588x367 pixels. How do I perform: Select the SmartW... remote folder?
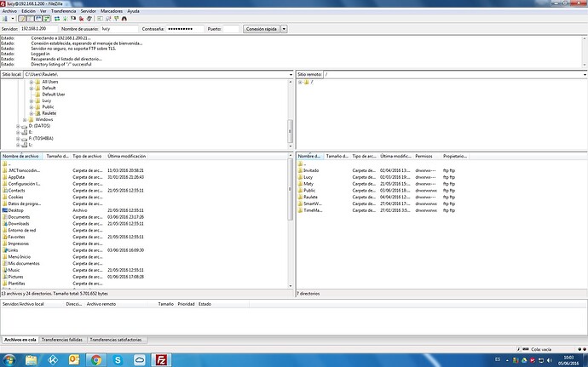313,204
